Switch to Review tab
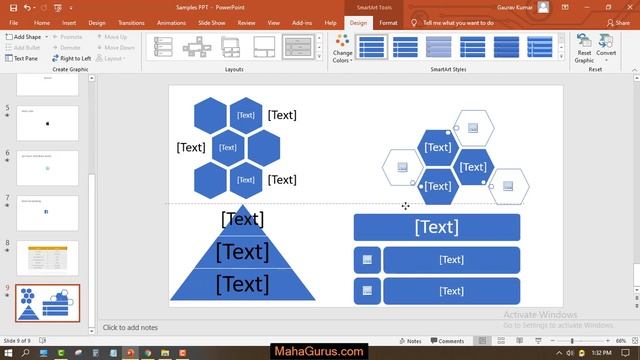The image size is (640, 360). [246, 23]
